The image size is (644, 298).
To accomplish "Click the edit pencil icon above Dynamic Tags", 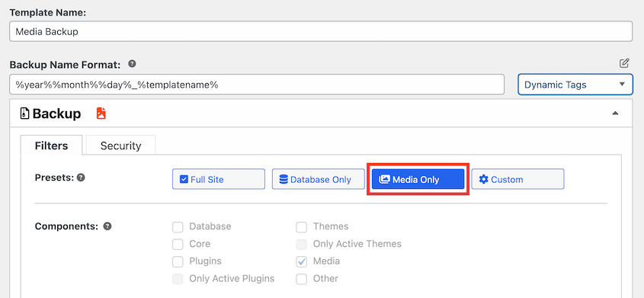I will 624,63.
